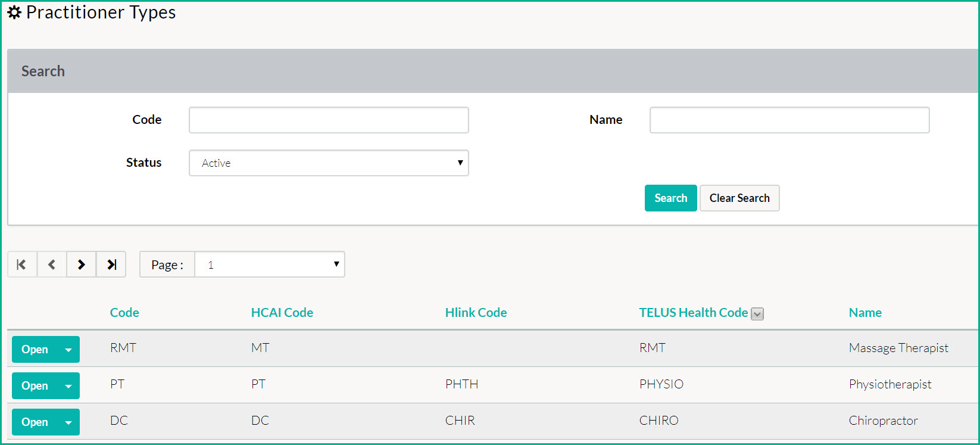This screenshot has height=445, width=980.
Task: Expand the Open button arrow for RMT row
Action: tap(68, 350)
